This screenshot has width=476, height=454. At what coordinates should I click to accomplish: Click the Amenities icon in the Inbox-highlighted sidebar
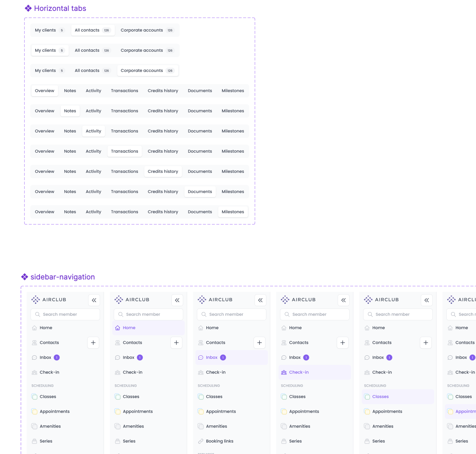[201, 426]
